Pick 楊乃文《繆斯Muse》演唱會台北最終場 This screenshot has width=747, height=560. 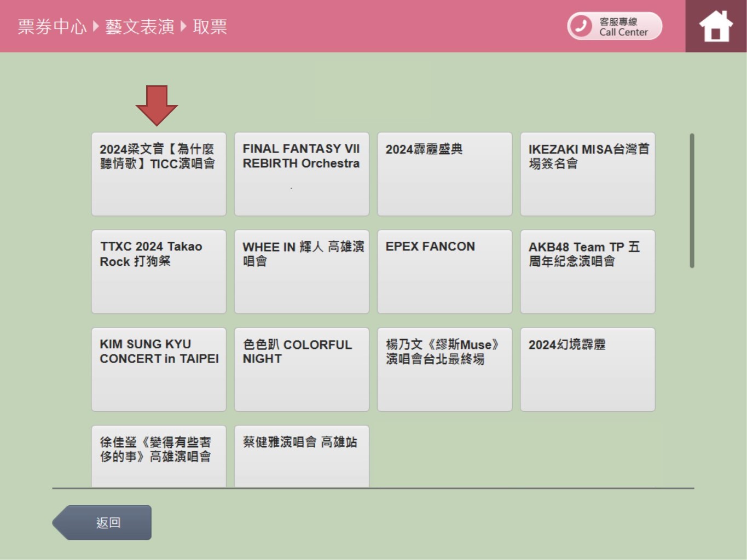444,369
